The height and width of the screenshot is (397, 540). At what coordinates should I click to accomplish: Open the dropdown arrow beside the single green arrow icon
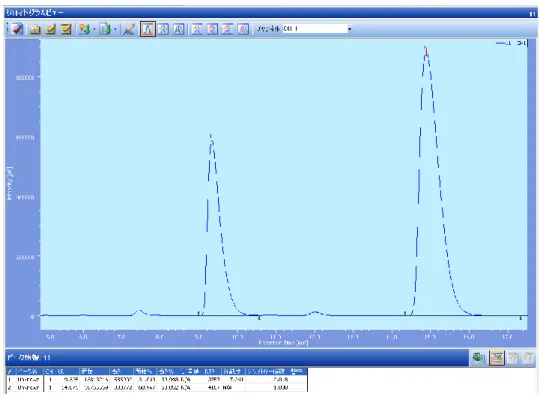tap(94, 29)
